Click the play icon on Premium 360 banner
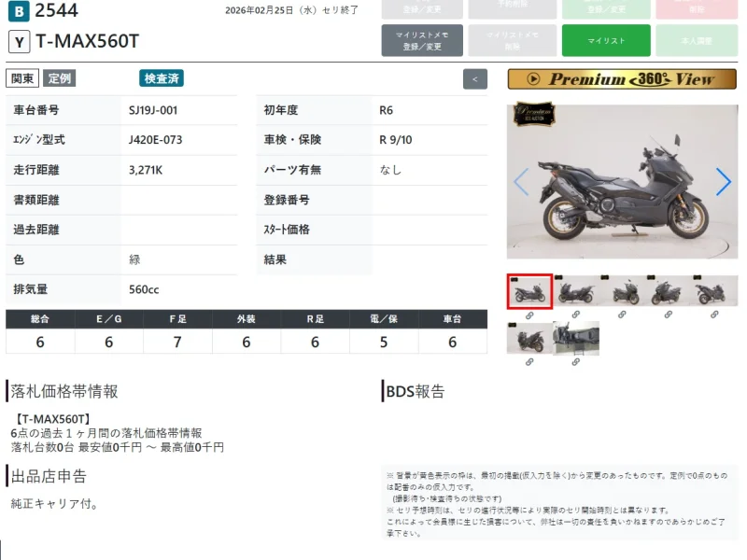Image resolution: width=747 pixels, height=560 pixels. 533,79
